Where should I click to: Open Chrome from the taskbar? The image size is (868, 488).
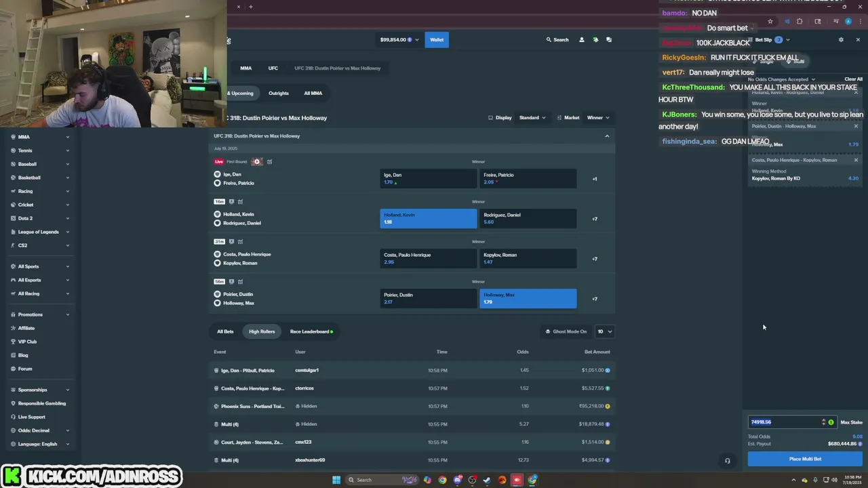coord(442,480)
